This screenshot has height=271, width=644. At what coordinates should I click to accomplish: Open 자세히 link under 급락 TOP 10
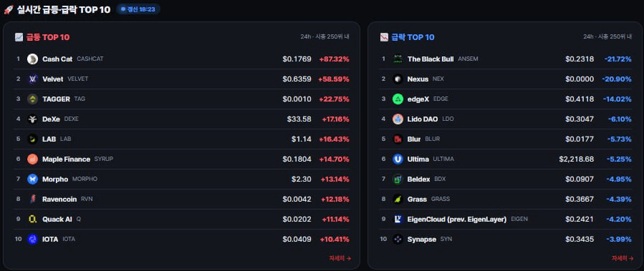pyautogui.click(x=623, y=258)
